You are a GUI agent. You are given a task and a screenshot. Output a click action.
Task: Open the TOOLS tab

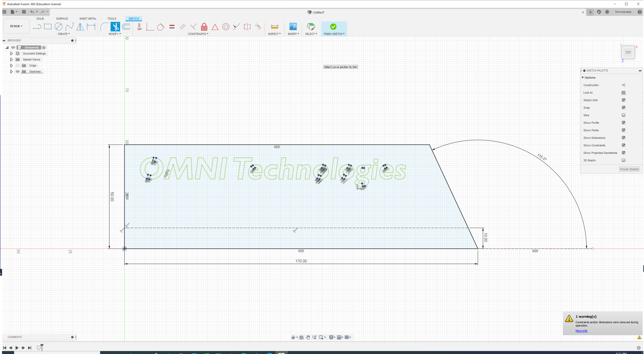(x=112, y=19)
